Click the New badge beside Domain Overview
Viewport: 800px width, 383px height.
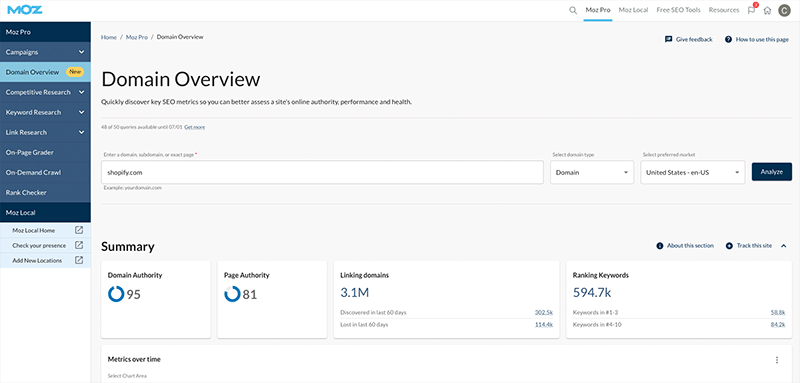75,72
